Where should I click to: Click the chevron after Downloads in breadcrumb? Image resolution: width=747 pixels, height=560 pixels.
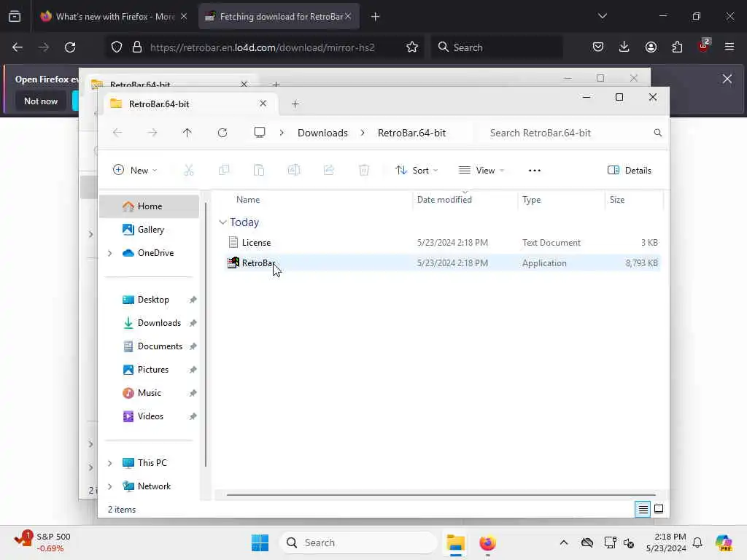click(x=363, y=133)
